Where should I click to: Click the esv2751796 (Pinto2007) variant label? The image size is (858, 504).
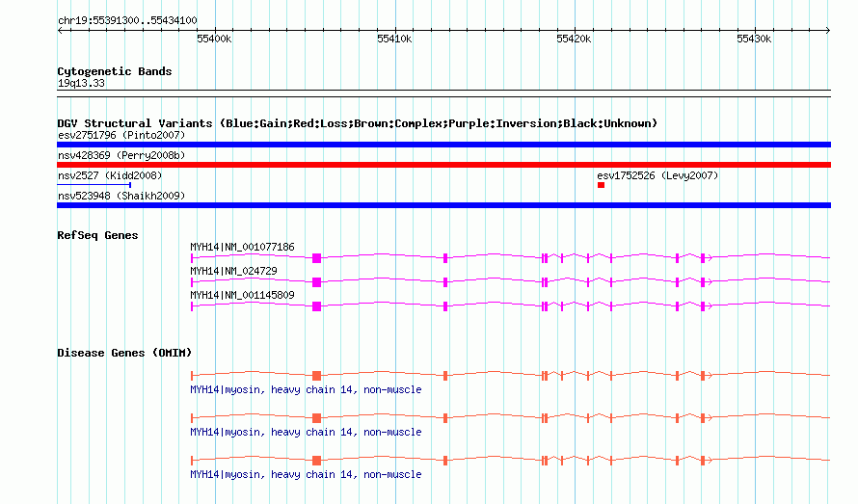121,135
